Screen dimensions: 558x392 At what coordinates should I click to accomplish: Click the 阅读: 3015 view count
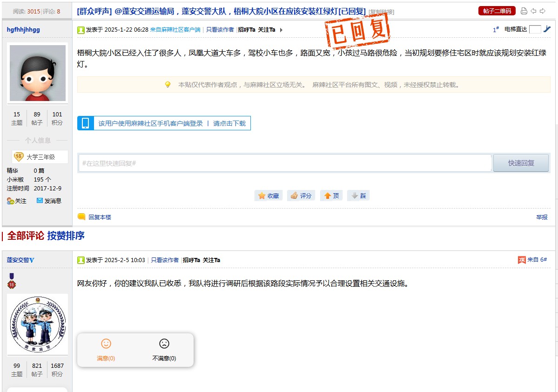[x=27, y=11]
